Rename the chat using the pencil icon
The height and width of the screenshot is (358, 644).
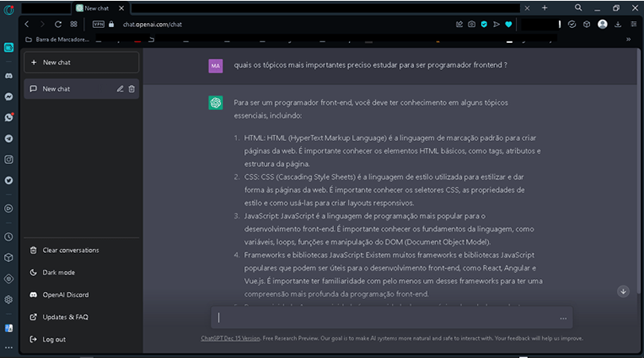(x=120, y=89)
